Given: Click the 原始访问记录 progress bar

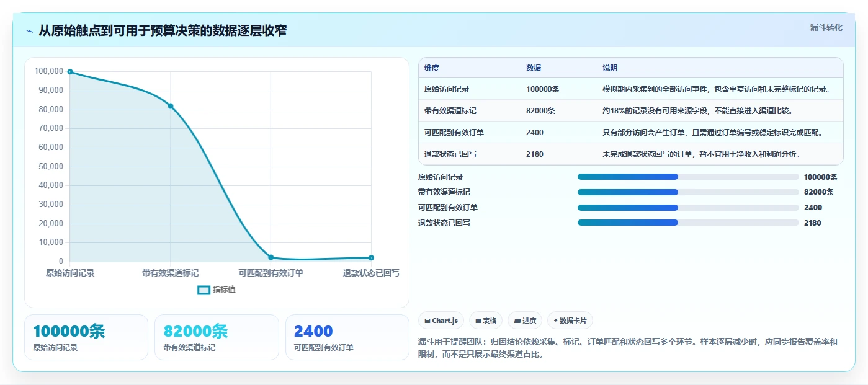Looking at the screenshot, I should 688,177.
